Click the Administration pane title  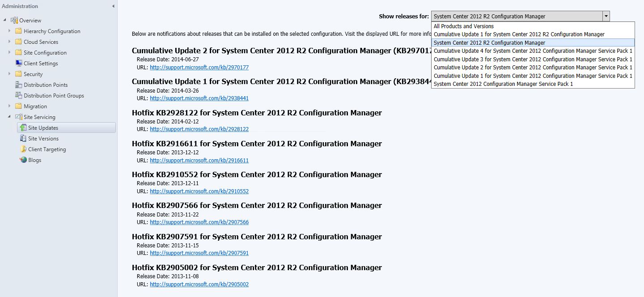click(x=20, y=6)
